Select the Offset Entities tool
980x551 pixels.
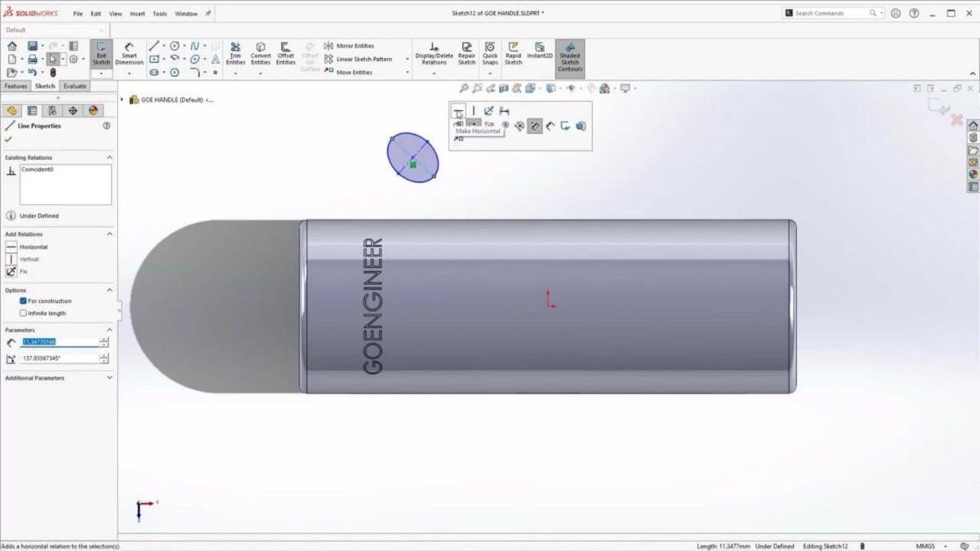click(286, 54)
